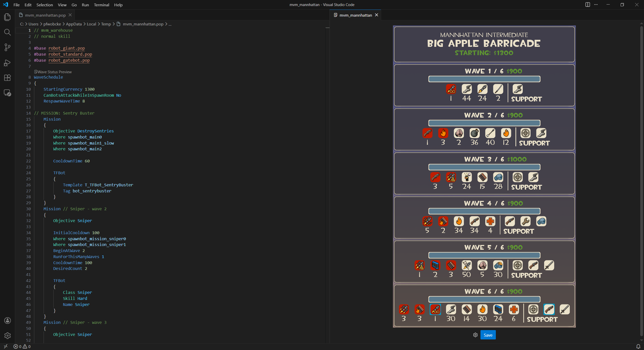Open the Remote Explorer view
Image resolution: width=644 pixels, height=350 pixels.
pos(7,93)
